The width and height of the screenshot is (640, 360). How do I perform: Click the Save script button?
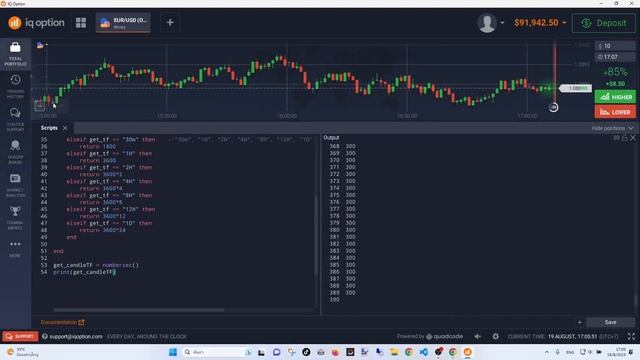(x=610, y=322)
